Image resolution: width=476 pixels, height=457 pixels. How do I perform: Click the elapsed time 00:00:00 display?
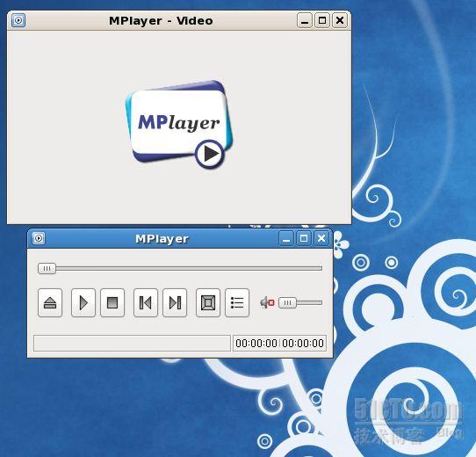(256, 344)
